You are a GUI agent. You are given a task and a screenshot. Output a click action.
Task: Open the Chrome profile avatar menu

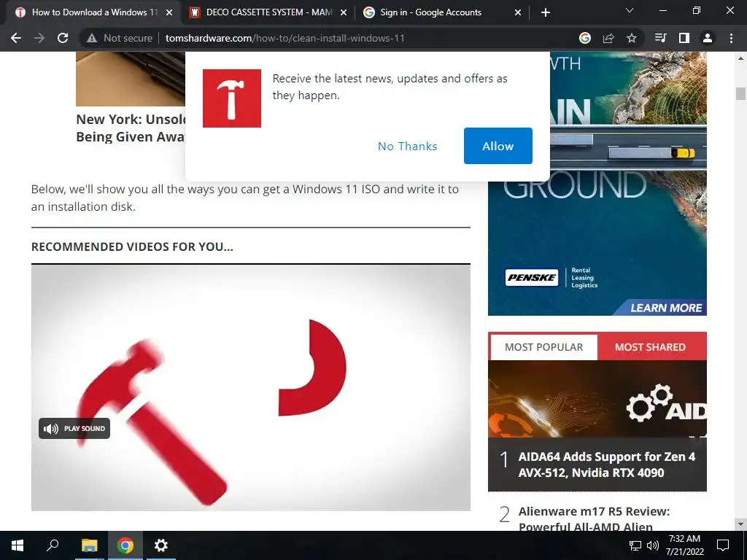pos(708,38)
